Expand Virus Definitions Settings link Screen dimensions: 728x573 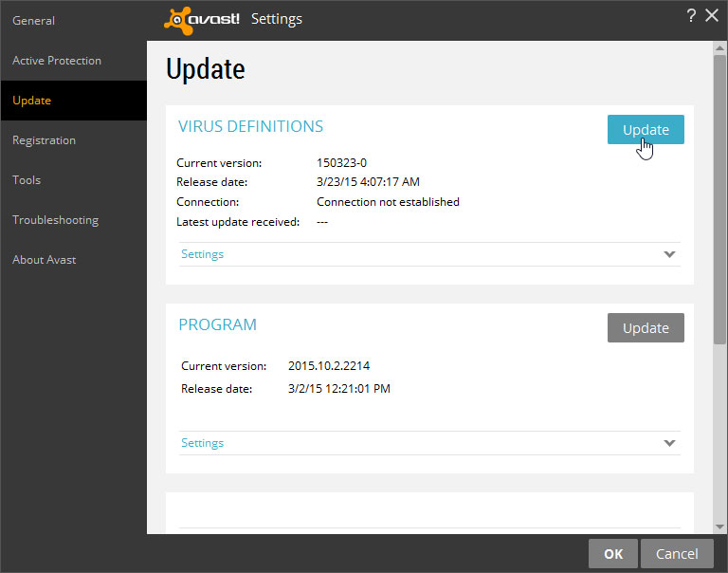(x=203, y=254)
